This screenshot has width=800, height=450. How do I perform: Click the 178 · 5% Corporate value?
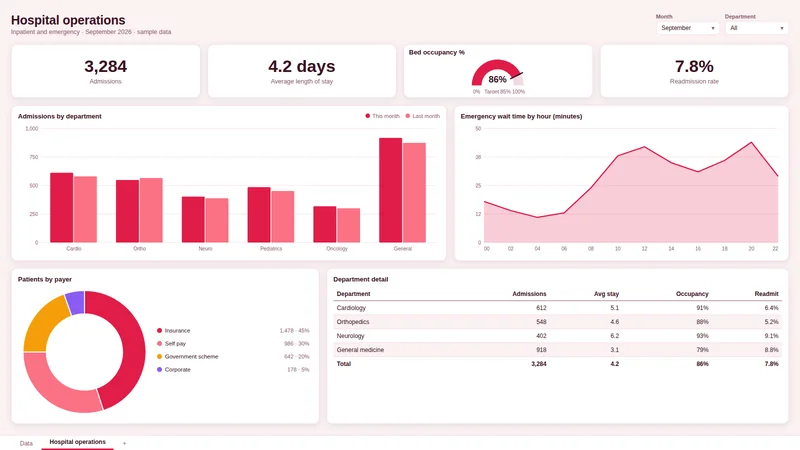(x=298, y=370)
